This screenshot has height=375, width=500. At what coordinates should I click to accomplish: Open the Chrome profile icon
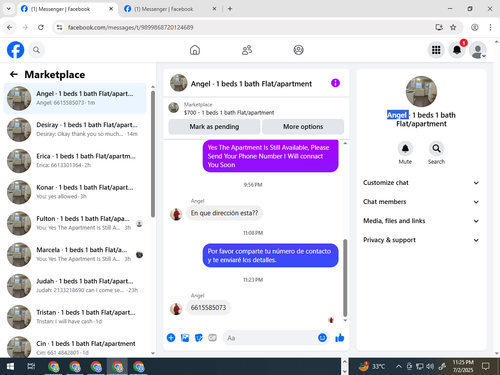475,27
